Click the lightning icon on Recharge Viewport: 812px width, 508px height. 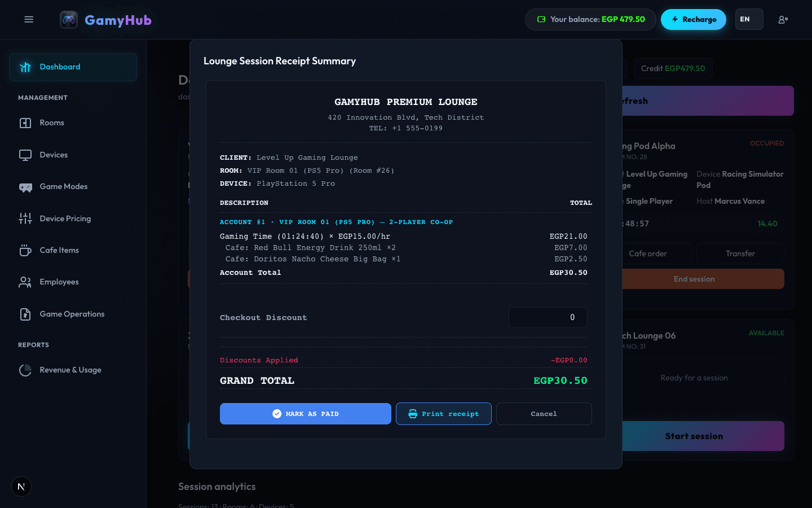(x=674, y=19)
